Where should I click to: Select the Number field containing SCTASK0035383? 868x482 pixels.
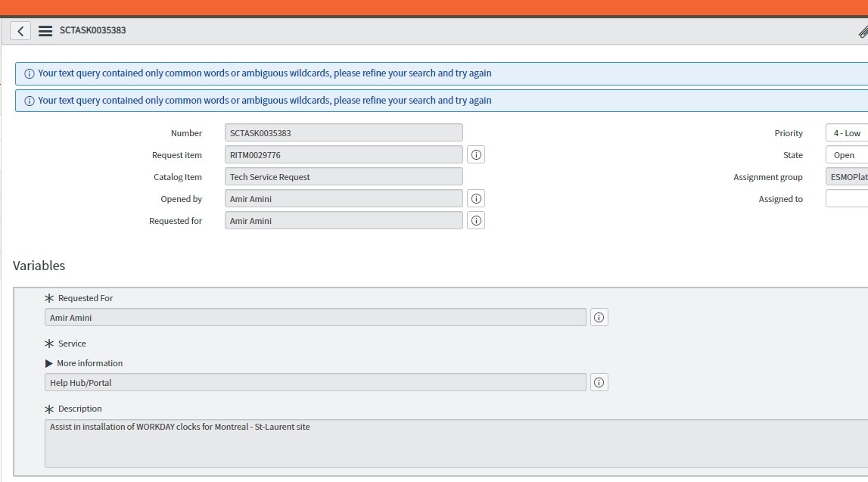343,132
